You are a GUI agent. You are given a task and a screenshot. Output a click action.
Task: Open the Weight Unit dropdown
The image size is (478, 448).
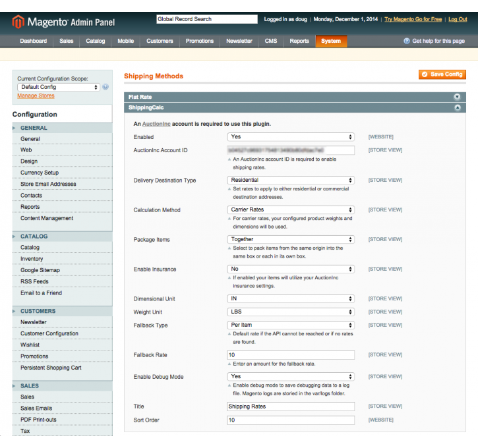[291, 312]
